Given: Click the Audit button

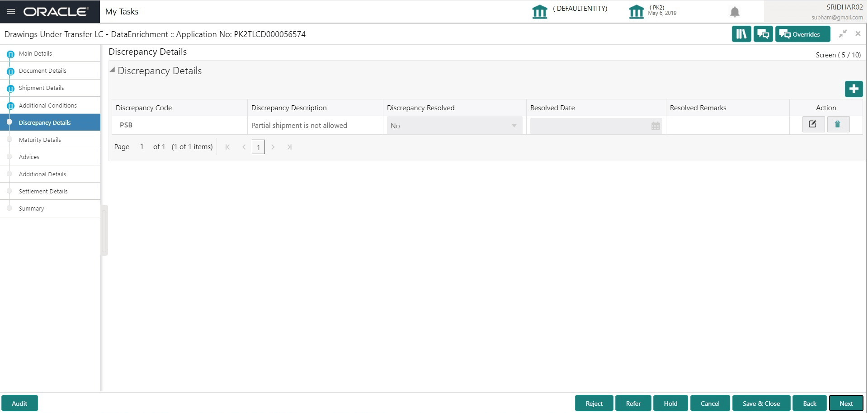Looking at the screenshot, I should pos(19,404).
